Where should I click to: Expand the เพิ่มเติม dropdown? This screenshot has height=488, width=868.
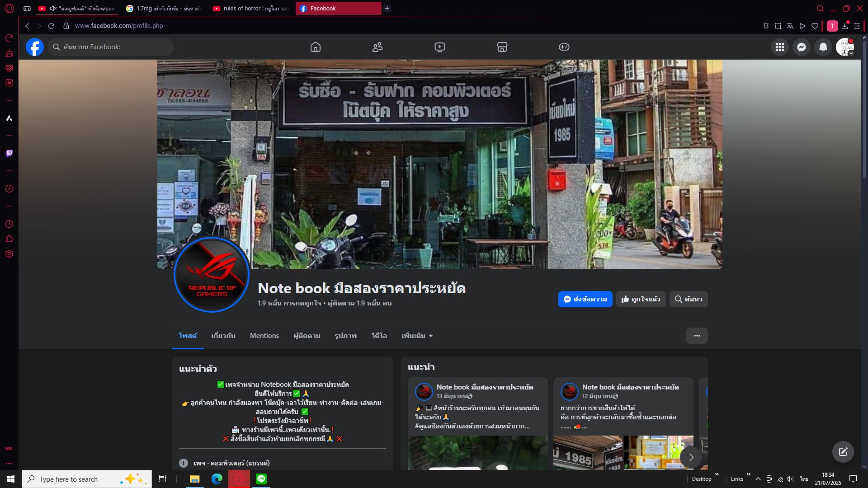click(x=417, y=336)
